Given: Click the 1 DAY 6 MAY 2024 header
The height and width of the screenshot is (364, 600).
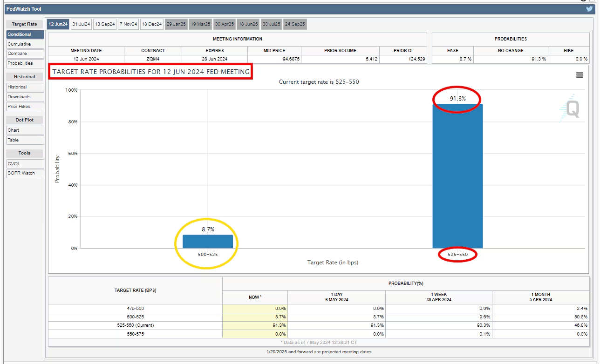Looking at the screenshot, I should 336,297.
